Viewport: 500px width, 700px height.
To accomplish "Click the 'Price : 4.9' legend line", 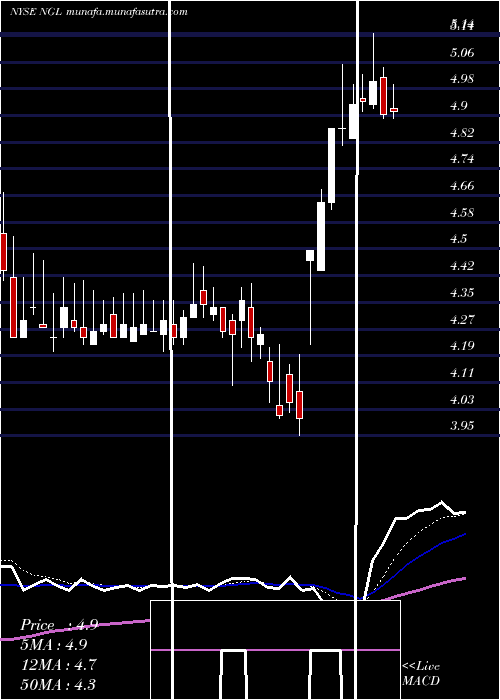I will pyautogui.click(x=59, y=625).
